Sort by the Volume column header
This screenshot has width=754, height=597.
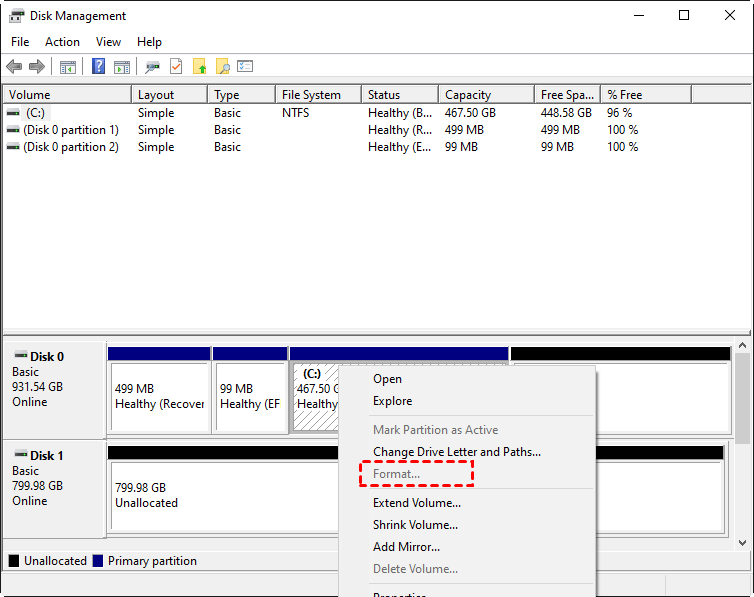tap(67, 95)
